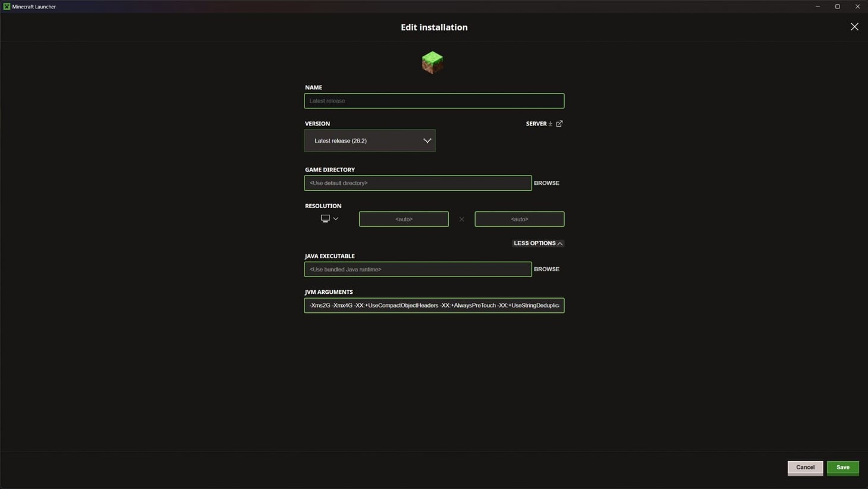
Task: Click the "GAME DIRECTORY" label
Action: (x=330, y=170)
